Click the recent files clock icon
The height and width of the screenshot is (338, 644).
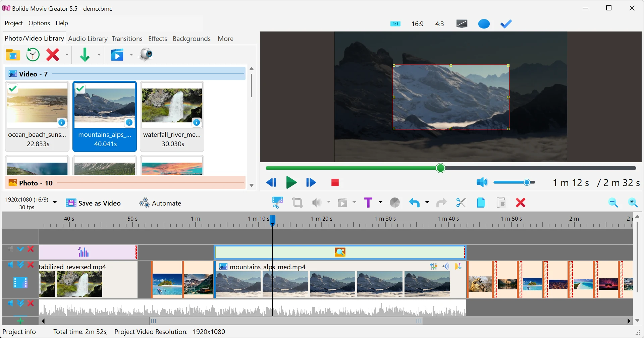(33, 55)
